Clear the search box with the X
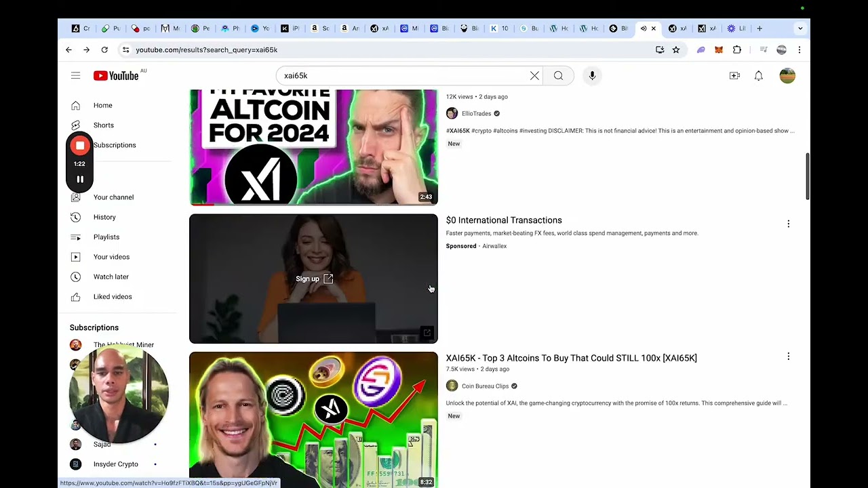 pyautogui.click(x=534, y=76)
